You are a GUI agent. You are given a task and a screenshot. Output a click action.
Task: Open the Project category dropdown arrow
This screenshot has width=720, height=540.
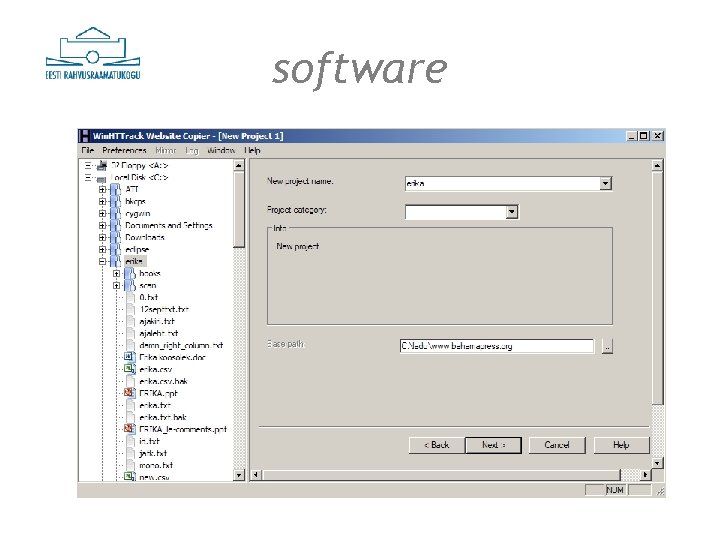pyautogui.click(x=512, y=212)
